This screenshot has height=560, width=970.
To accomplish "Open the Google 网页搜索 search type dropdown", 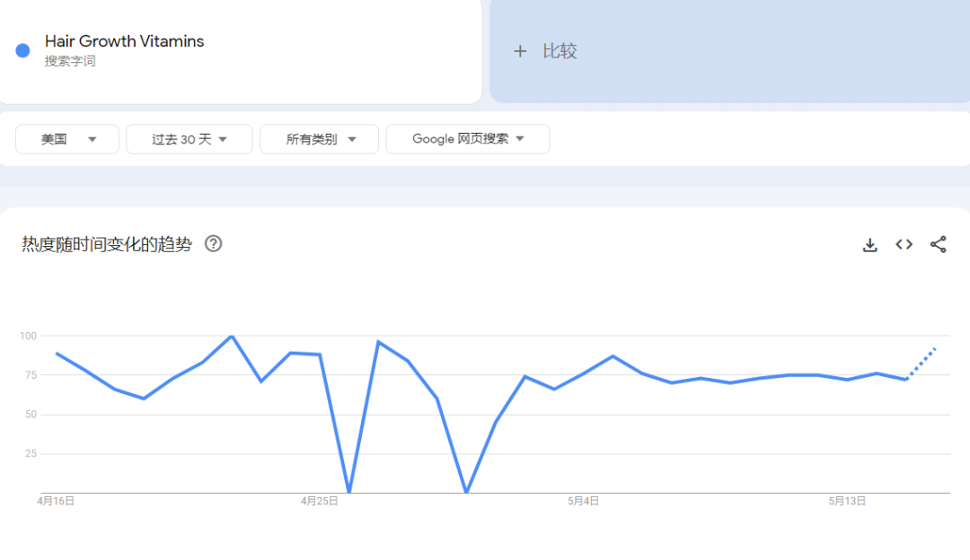I will click(x=467, y=139).
